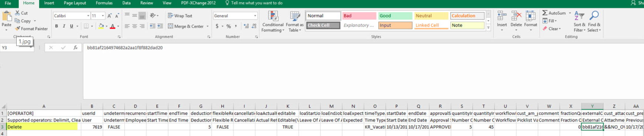Switch to Data tab
This screenshot has height=136, width=644.
coord(126,3)
